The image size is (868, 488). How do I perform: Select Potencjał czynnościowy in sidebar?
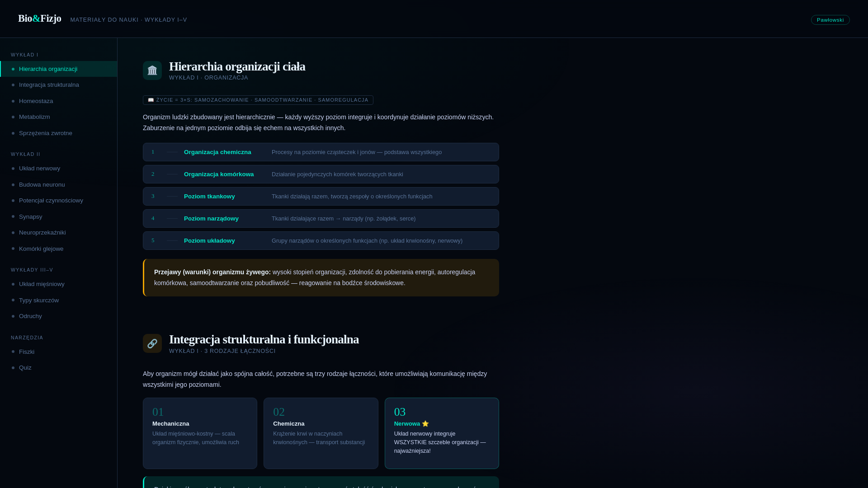59,201
